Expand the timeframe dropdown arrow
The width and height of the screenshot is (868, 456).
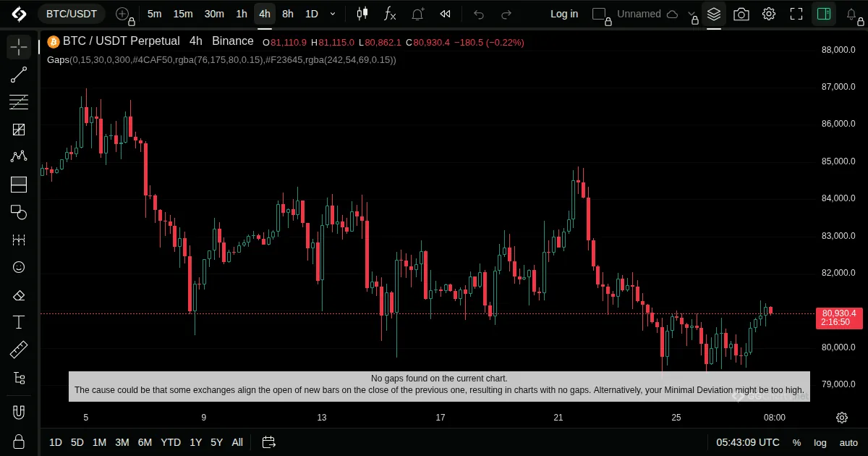tap(333, 14)
